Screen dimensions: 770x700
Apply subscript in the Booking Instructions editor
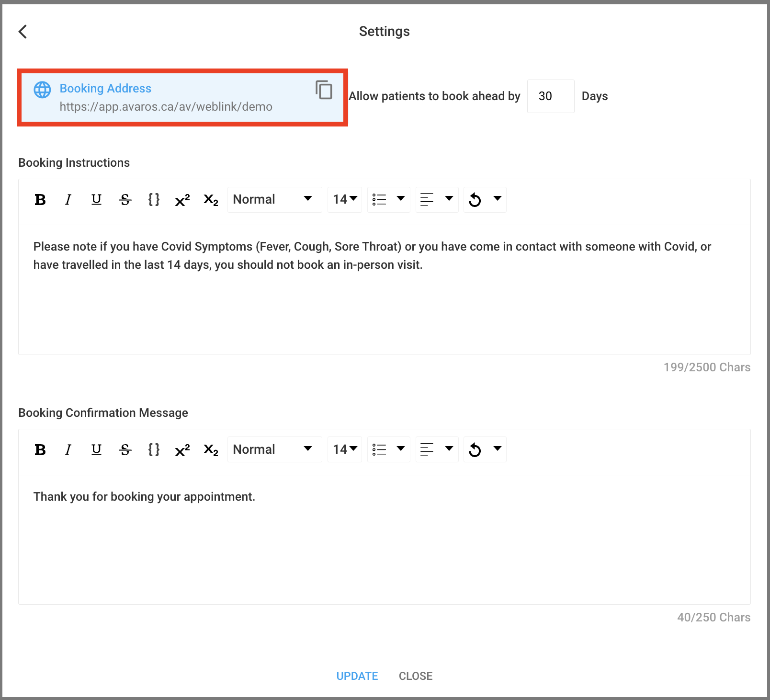click(x=211, y=200)
